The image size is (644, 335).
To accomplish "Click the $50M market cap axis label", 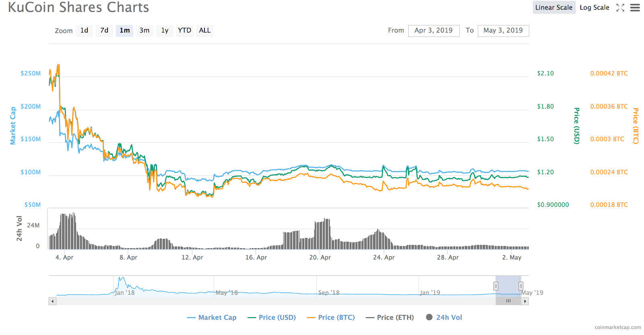I will pos(33,205).
